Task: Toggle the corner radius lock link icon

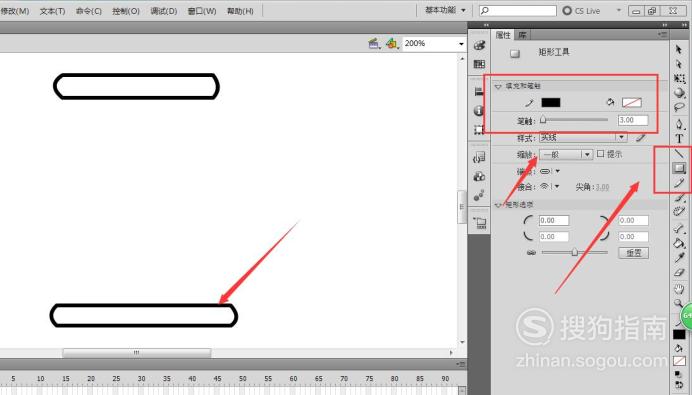Action: pos(531,253)
